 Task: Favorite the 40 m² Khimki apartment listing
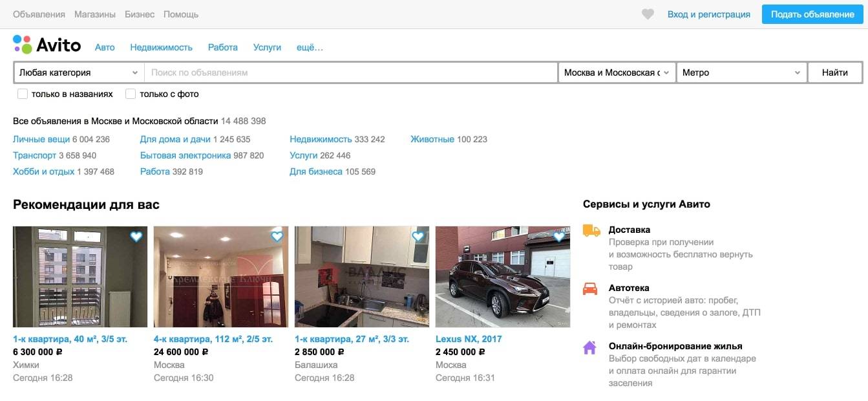[x=136, y=237]
